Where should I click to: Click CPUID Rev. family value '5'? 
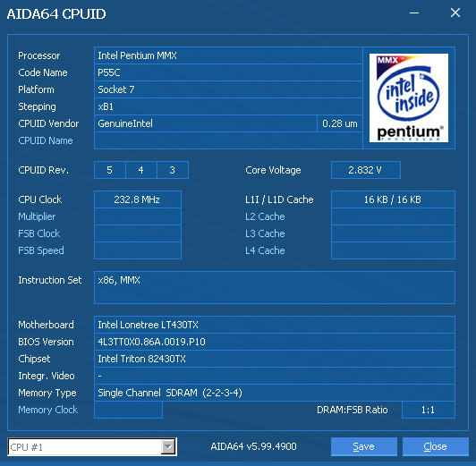click(x=109, y=170)
